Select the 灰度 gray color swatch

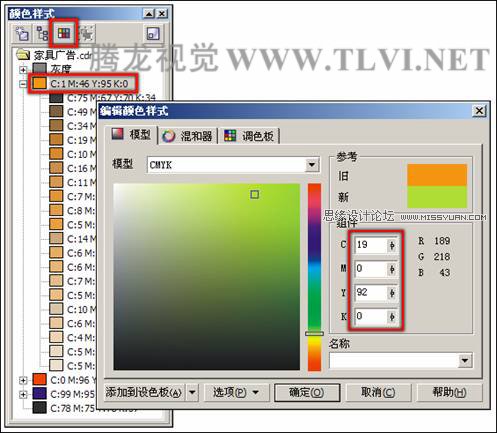39,69
